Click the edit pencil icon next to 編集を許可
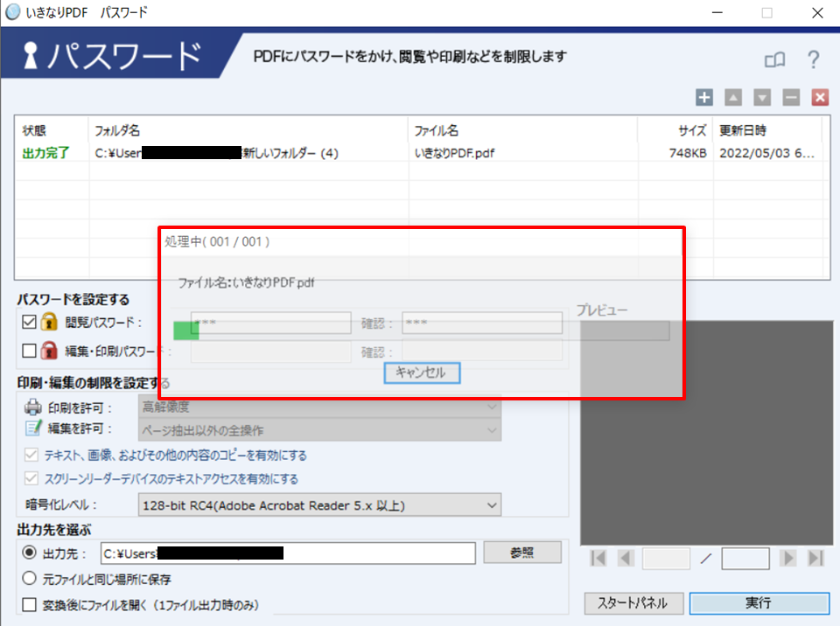The height and width of the screenshot is (626, 840). (33, 428)
